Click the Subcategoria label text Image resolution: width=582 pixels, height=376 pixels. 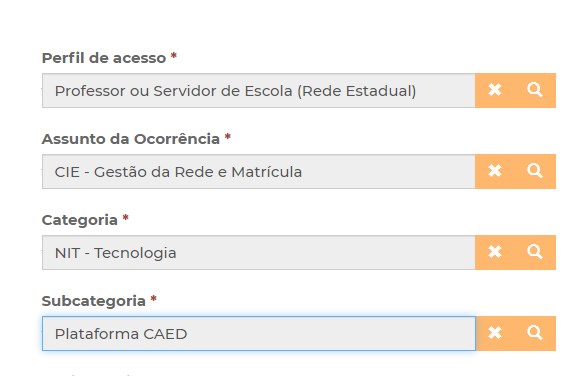94,301
